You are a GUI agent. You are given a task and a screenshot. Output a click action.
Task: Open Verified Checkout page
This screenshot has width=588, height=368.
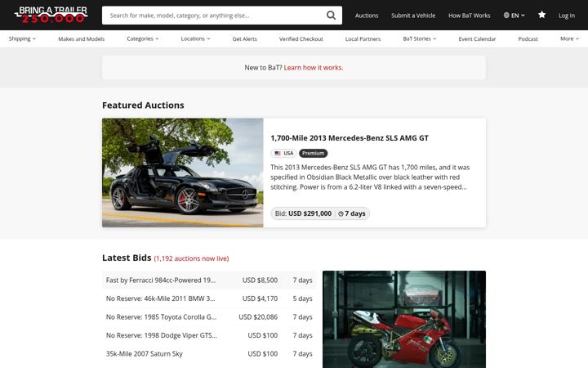coord(301,38)
